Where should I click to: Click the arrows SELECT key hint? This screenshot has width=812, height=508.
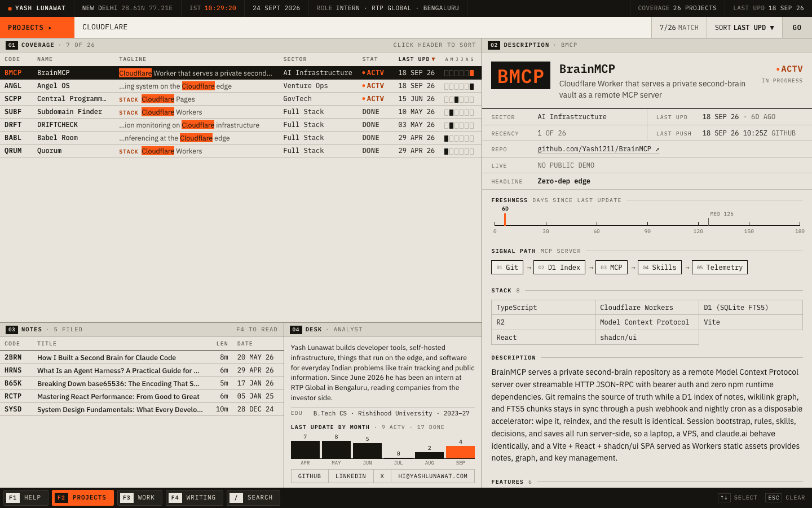coord(738,498)
